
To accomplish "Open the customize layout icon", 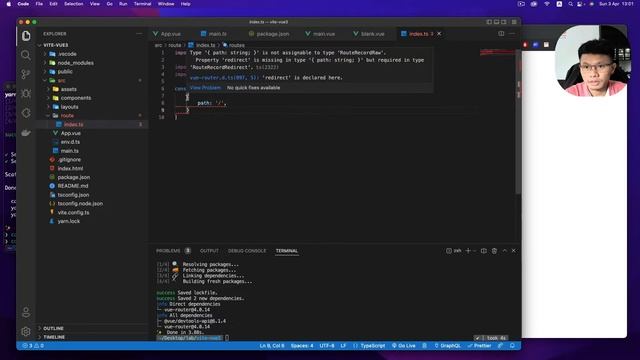I will pos(514,22).
